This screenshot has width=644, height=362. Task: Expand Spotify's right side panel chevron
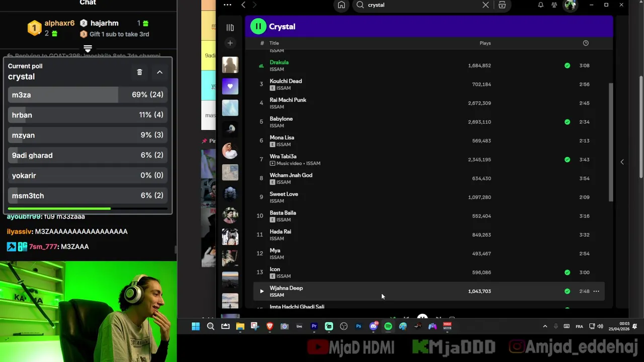622,162
